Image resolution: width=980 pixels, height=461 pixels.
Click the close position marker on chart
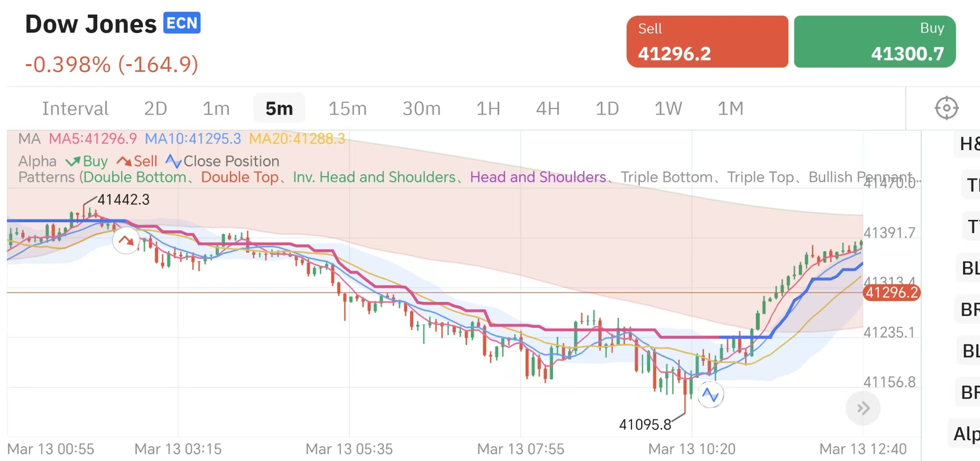click(x=710, y=394)
